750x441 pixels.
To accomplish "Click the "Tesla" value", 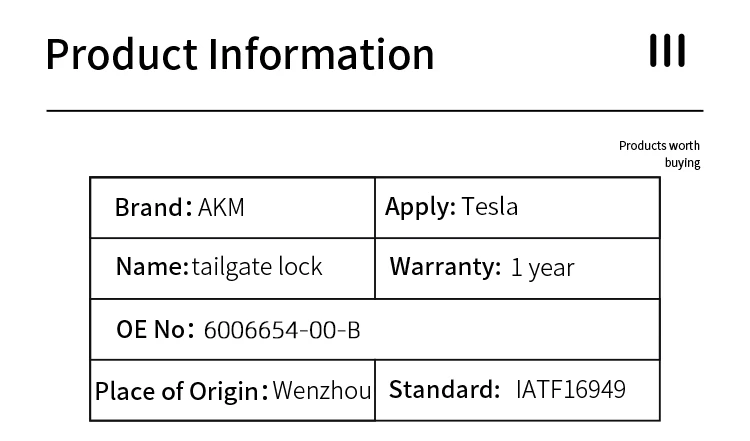I will coord(490,208).
